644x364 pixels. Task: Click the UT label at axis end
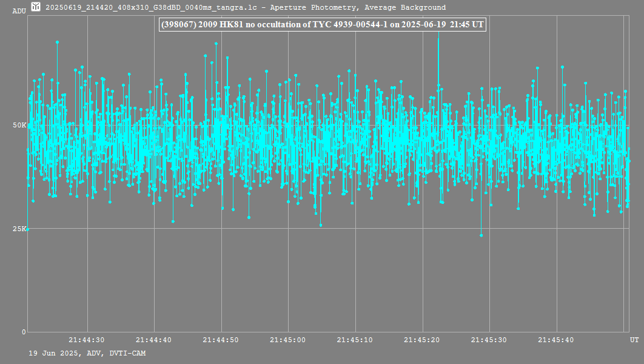pos(634,340)
